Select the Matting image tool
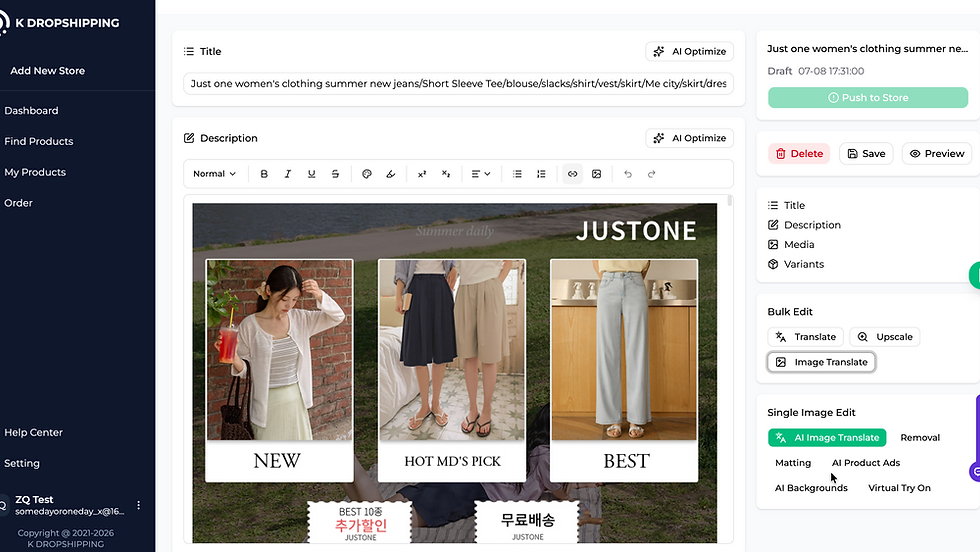Screen dimensions: 980x552 [792, 463]
